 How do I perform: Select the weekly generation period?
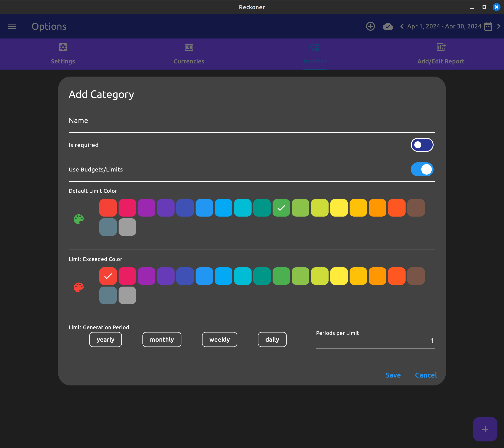coord(219,339)
